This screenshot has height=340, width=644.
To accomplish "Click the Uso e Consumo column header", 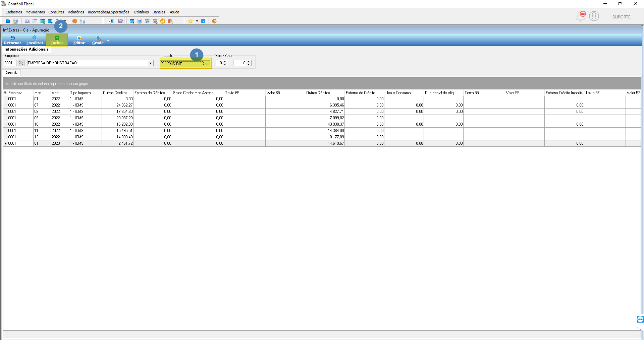I will pos(404,93).
